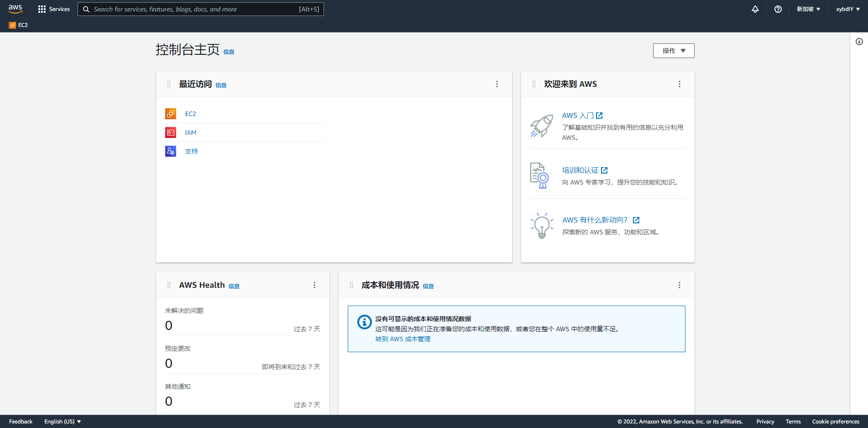Click the lightbulb what's new icon
This screenshot has height=428, width=868.
coord(542,225)
